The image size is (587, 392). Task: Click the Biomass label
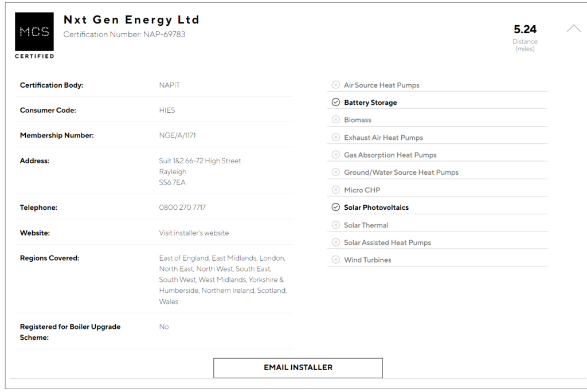pyautogui.click(x=358, y=120)
